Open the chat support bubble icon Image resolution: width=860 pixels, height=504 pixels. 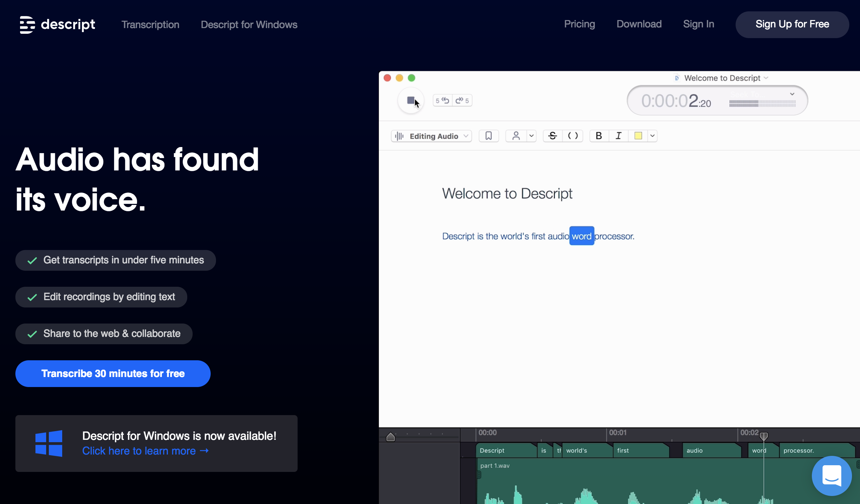click(x=831, y=475)
